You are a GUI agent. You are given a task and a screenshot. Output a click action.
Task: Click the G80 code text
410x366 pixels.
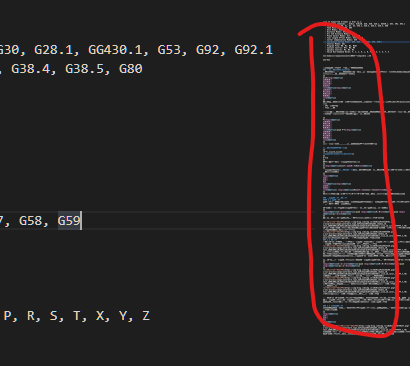pyautogui.click(x=131, y=69)
